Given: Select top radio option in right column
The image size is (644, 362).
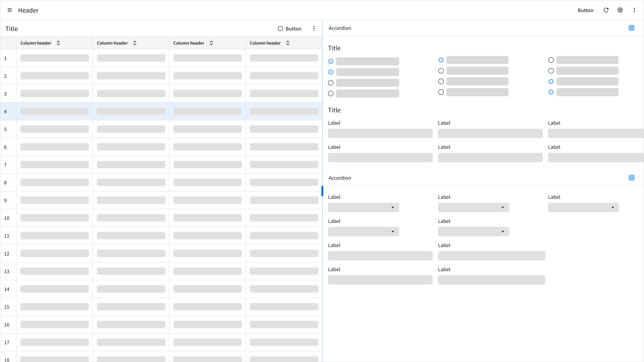Looking at the screenshot, I should tap(551, 60).
